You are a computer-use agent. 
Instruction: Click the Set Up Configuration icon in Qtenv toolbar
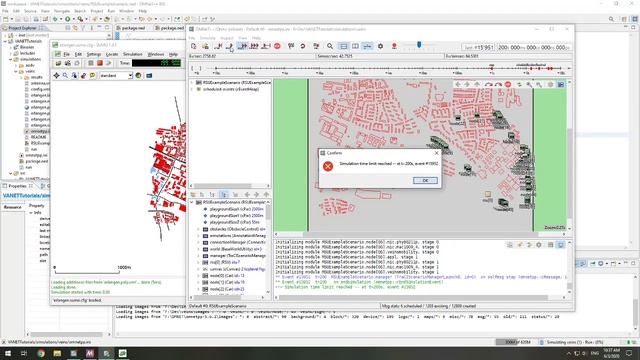[x=193, y=47]
